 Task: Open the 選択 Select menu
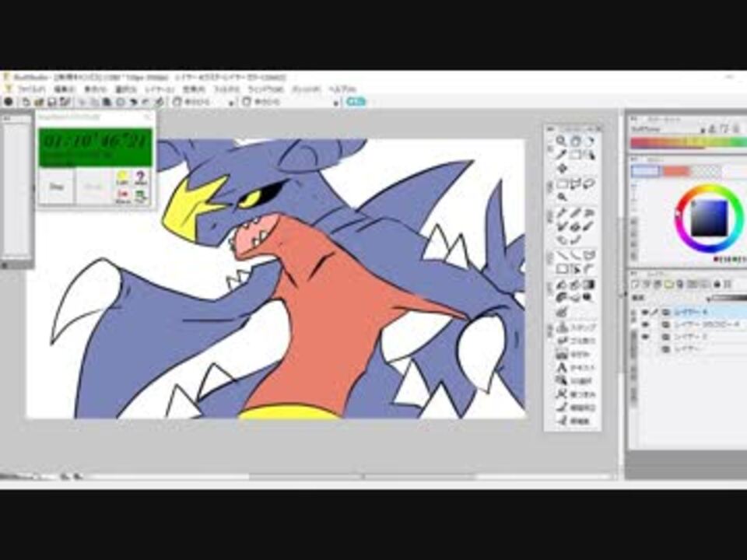[126, 89]
